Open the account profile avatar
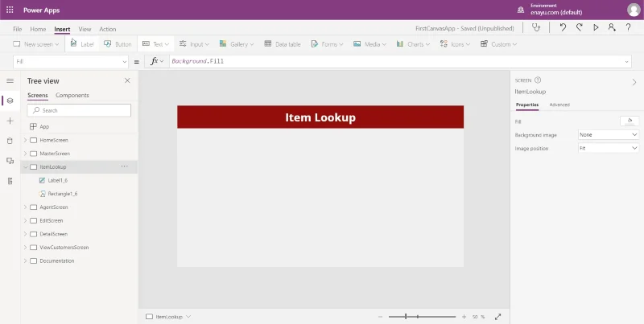Viewport: 644px width, 324px height. coord(634,10)
